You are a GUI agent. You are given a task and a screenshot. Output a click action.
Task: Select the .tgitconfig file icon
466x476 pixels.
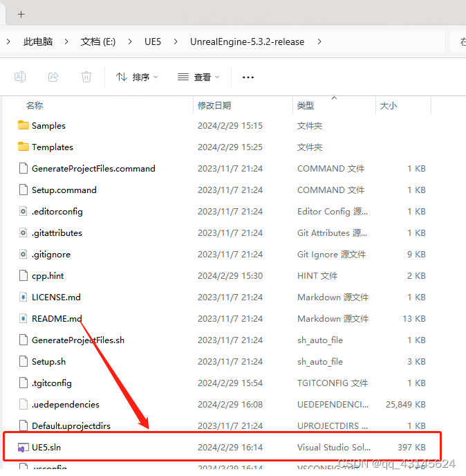[24, 383]
